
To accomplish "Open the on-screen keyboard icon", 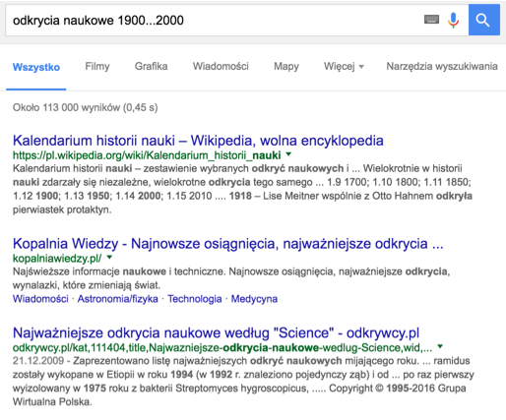I will (x=431, y=20).
